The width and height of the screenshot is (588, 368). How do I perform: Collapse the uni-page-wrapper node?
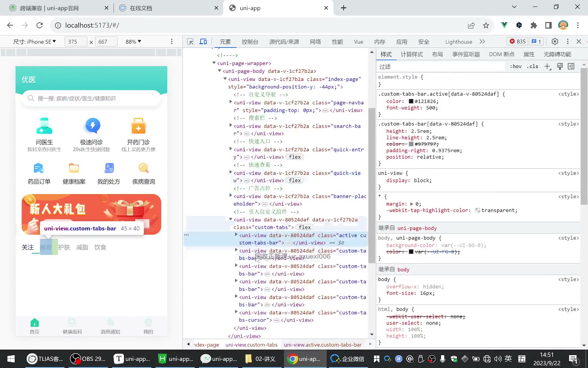coord(214,63)
